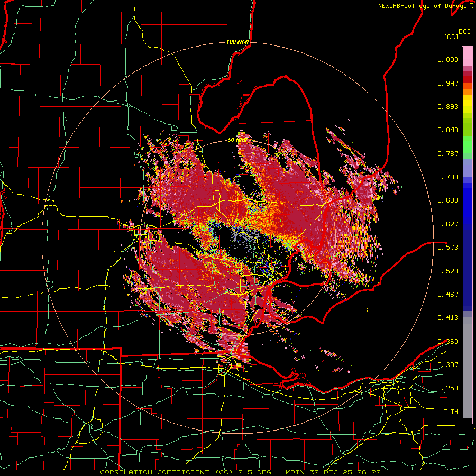Click the 0.893 color scale value
The width and height of the screenshot is (476, 476).
448,106
